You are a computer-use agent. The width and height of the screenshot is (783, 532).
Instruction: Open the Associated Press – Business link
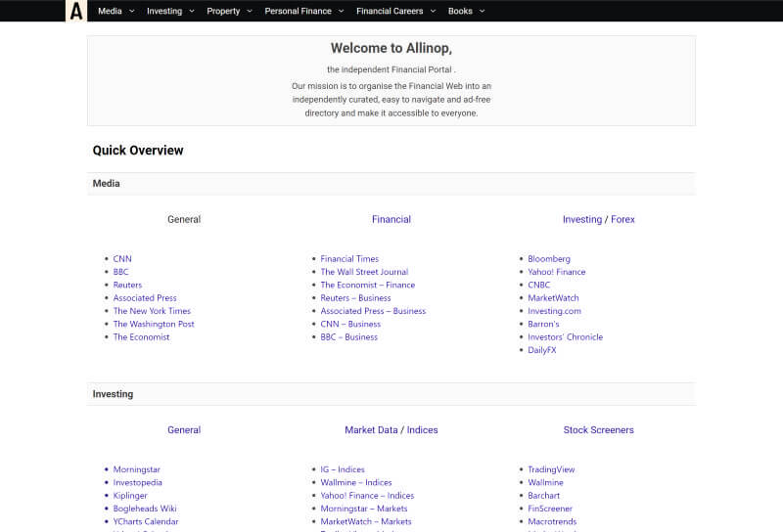[x=373, y=310]
